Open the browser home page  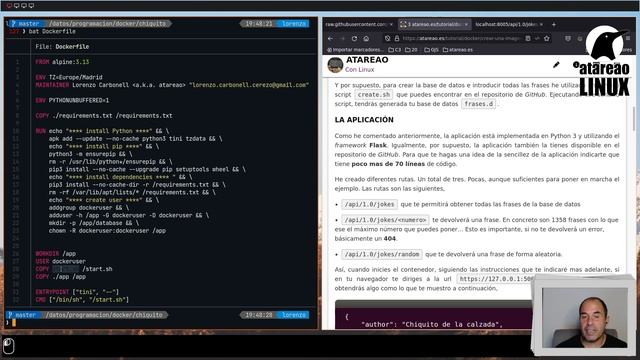366,38
